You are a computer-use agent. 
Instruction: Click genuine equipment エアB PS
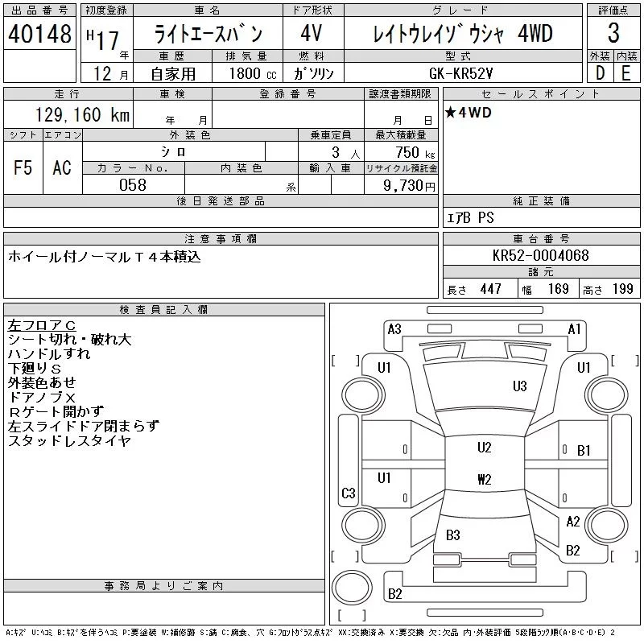470,217
